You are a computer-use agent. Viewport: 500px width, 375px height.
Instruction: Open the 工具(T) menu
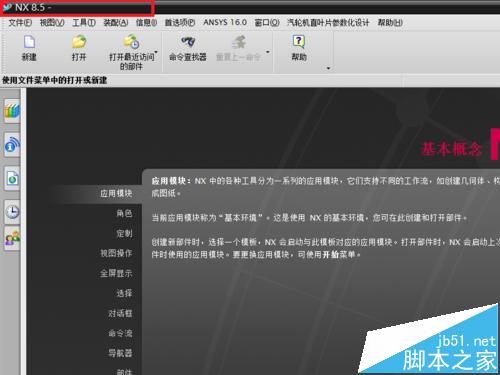[84, 23]
